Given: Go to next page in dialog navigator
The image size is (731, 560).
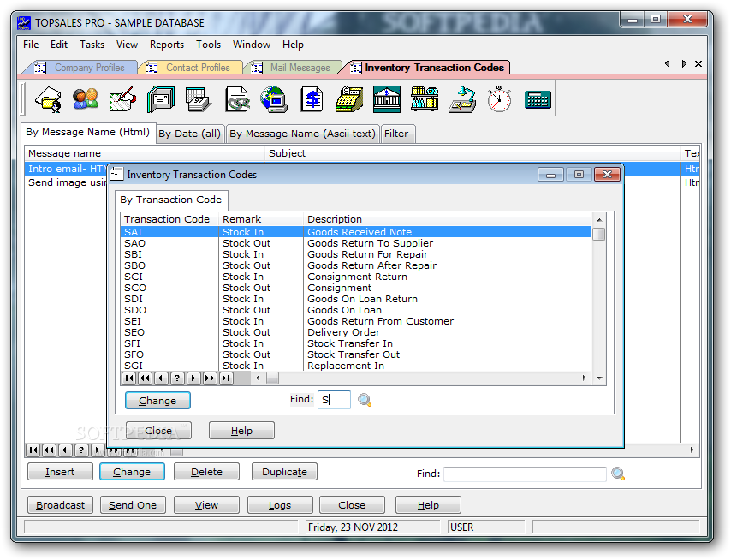Looking at the screenshot, I should [210, 378].
